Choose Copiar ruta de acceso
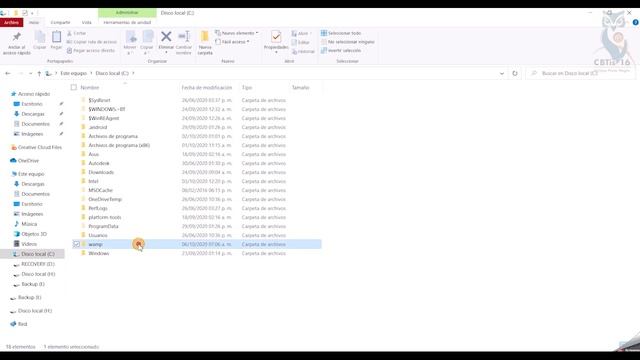 (x=92, y=42)
